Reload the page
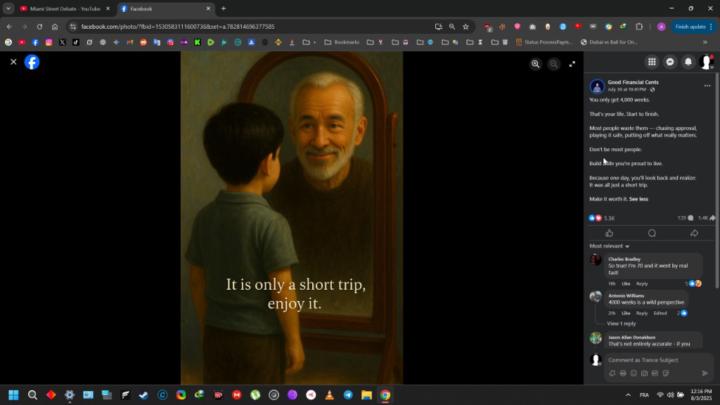 pos(39,27)
